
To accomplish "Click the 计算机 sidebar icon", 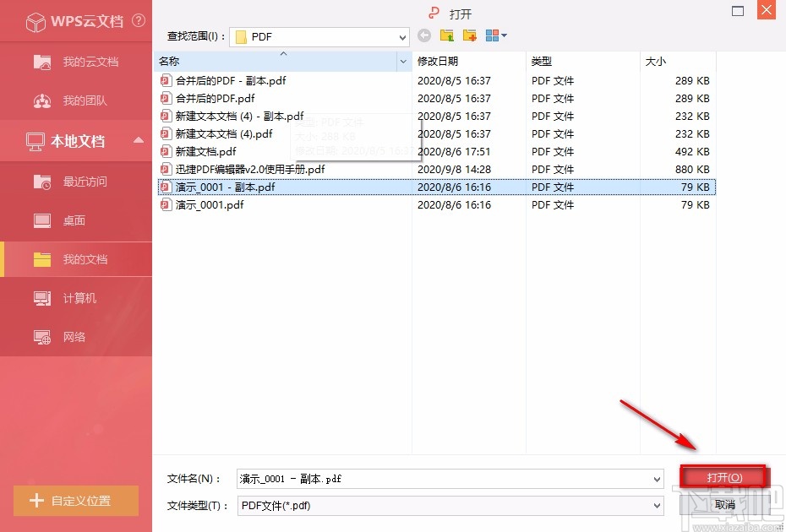I will pyautogui.click(x=41, y=297).
